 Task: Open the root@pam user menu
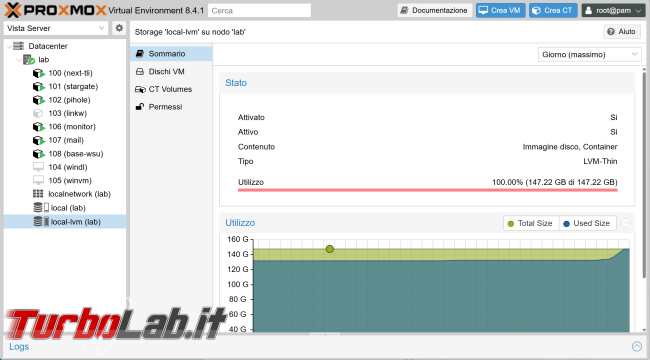coord(614,10)
